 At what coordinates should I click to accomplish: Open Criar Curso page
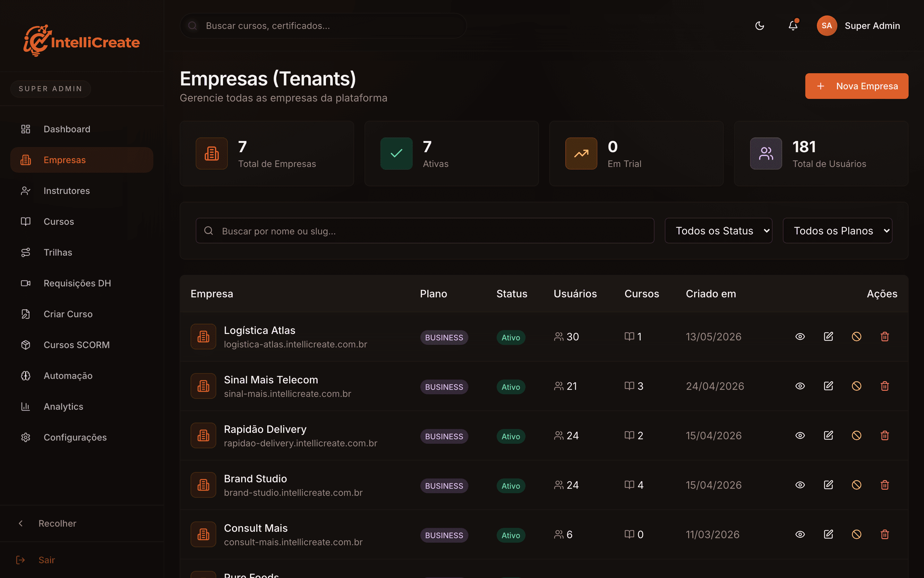pyautogui.click(x=82, y=314)
